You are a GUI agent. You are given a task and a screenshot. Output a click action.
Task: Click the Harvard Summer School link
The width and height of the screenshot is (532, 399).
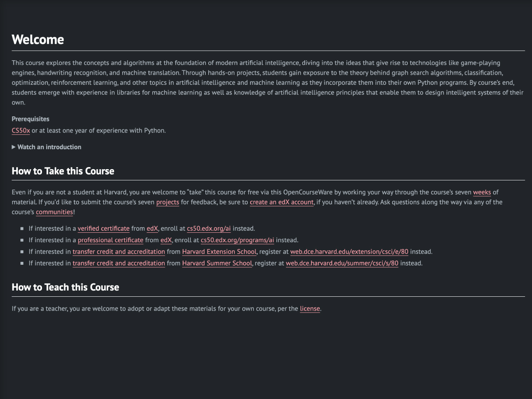tap(217, 264)
